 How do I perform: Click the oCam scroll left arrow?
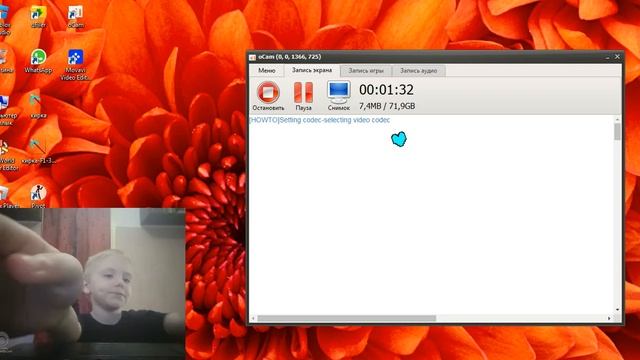pos(253,318)
